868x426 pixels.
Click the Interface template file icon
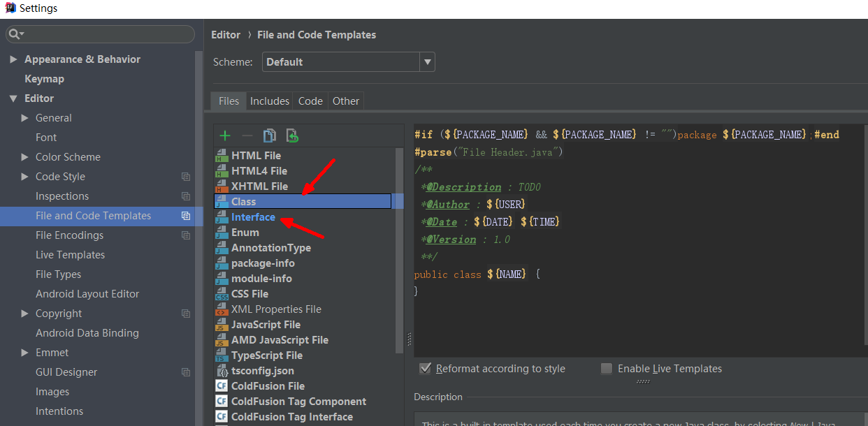tap(222, 217)
